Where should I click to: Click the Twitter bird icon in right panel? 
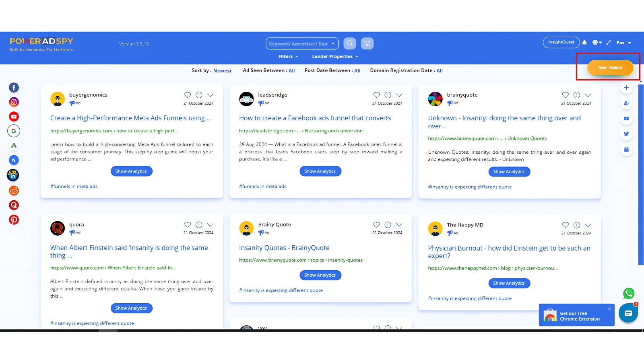pos(626,134)
